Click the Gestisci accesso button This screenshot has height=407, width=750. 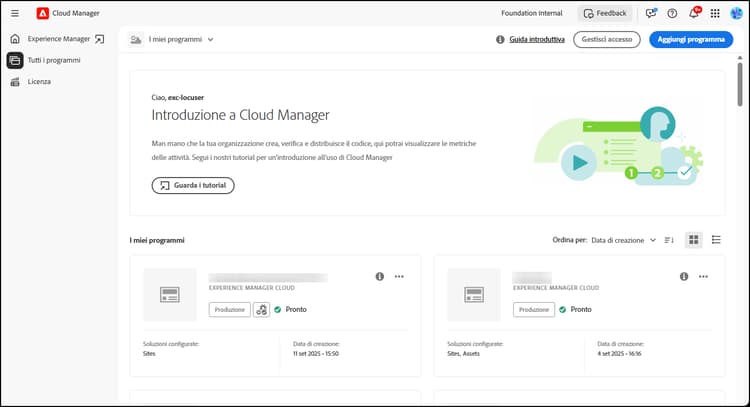(x=607, y=39)
